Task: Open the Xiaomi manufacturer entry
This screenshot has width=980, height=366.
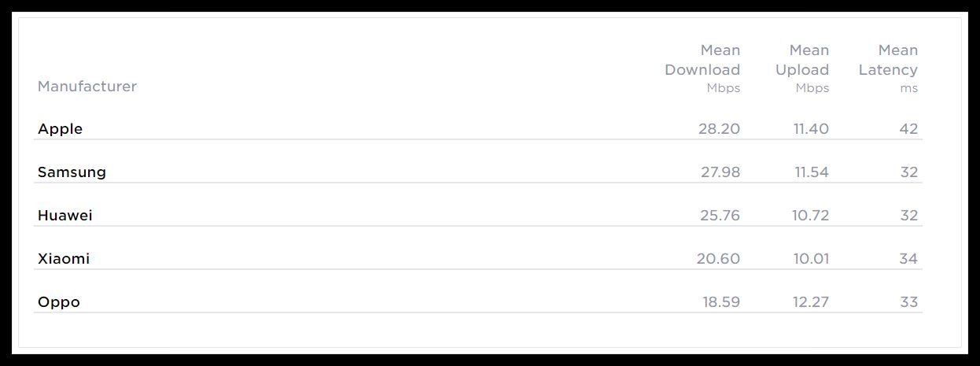Action: point(64,259)
